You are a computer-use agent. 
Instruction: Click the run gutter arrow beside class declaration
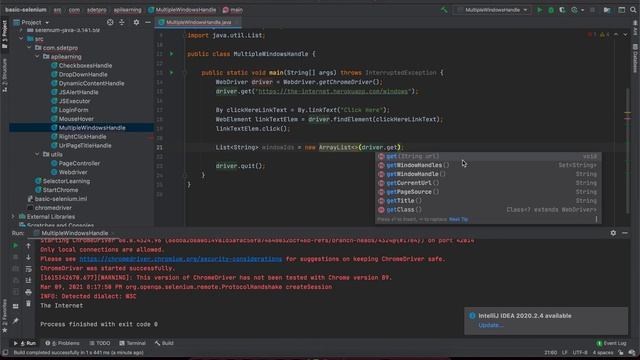[171, 54]
